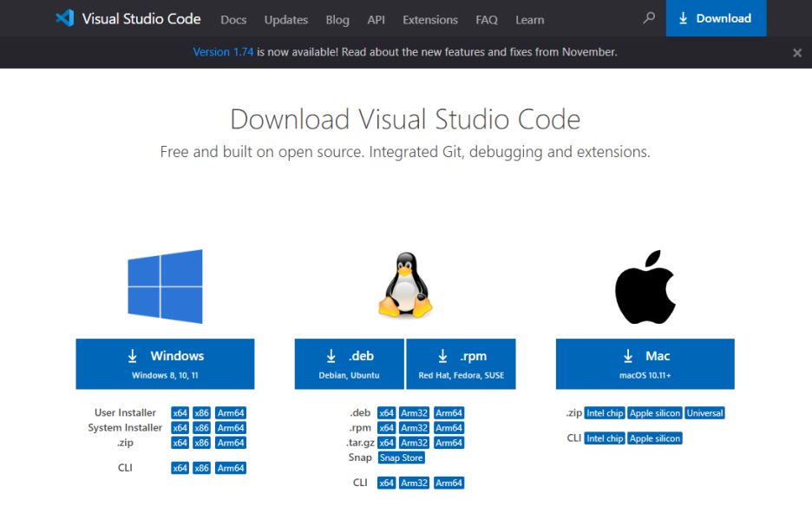Download Mac CLI Intel chip
This screenshot has height=507, width=812.
pyautogui.click(x=605, y=438)
